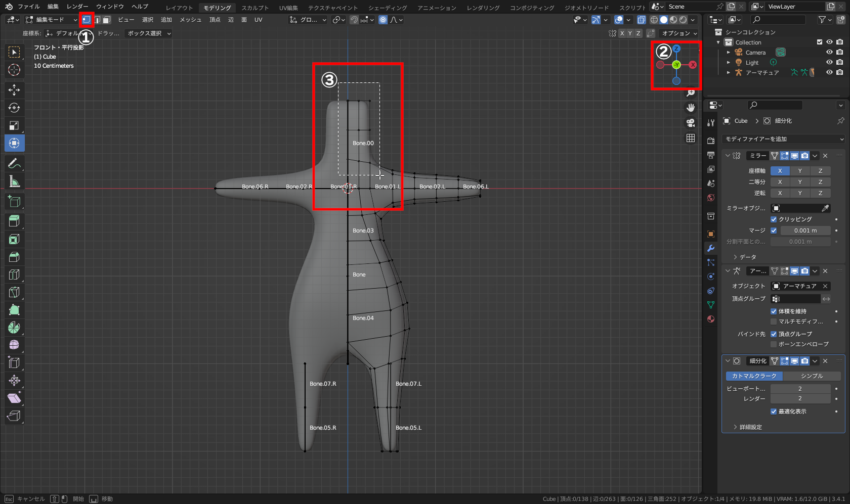Open the Object Data (green triangle) properties tab

711,305
